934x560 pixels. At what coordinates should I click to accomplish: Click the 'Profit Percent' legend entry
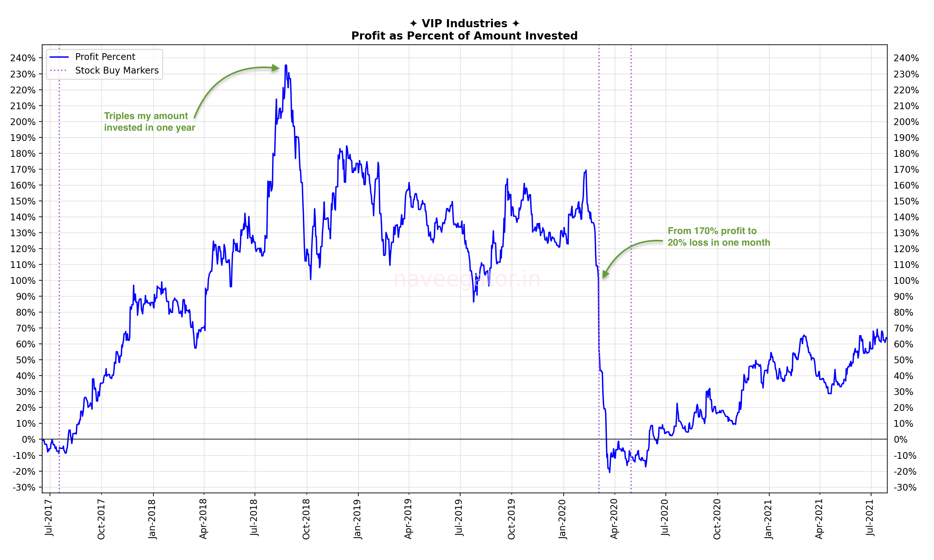click(x=105, y=57)
